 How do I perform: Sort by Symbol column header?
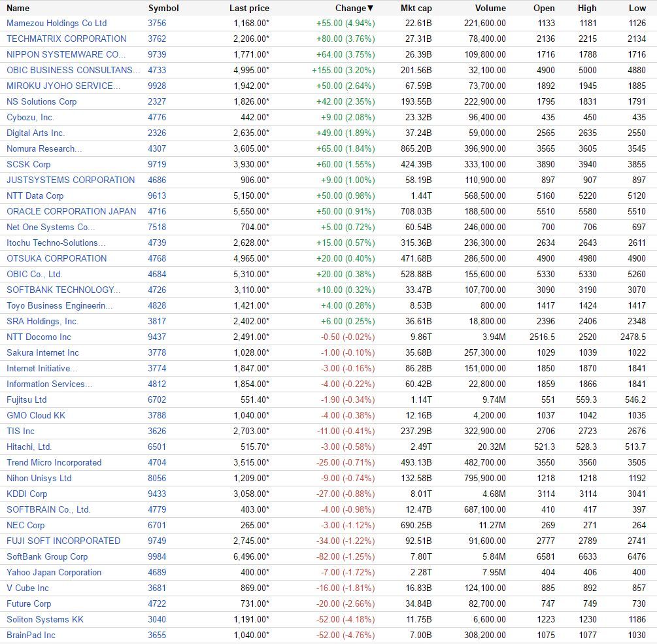tap(163, 8)
